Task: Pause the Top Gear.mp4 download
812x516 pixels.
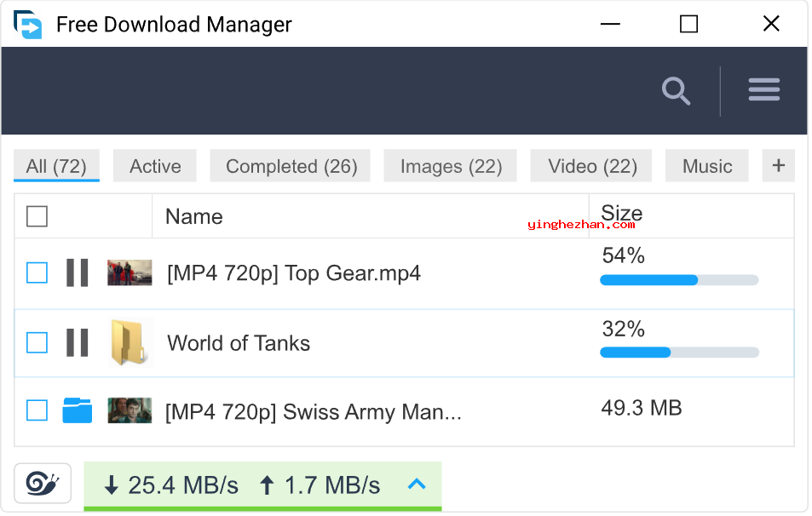Action: coord(78,272)
